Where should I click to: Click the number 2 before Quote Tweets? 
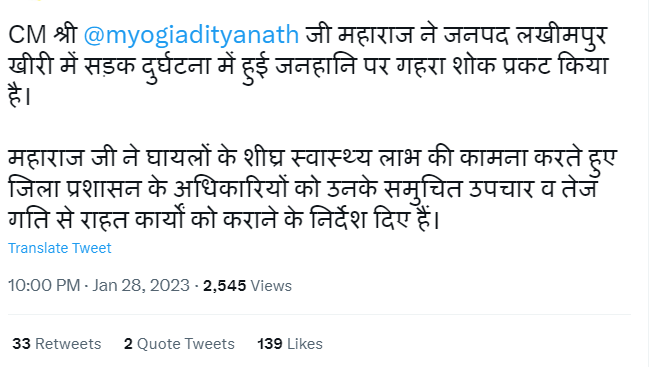coord(128,344)
